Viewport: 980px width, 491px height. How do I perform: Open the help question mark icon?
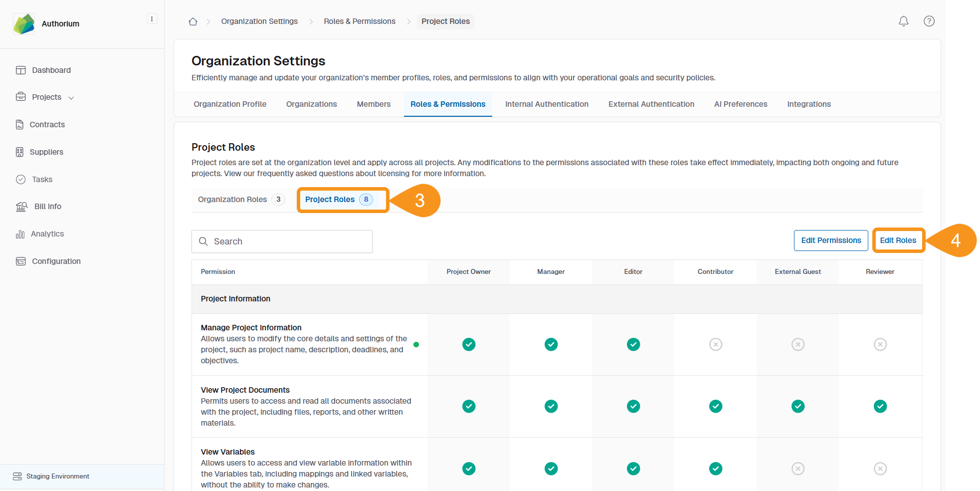point(929,21)
